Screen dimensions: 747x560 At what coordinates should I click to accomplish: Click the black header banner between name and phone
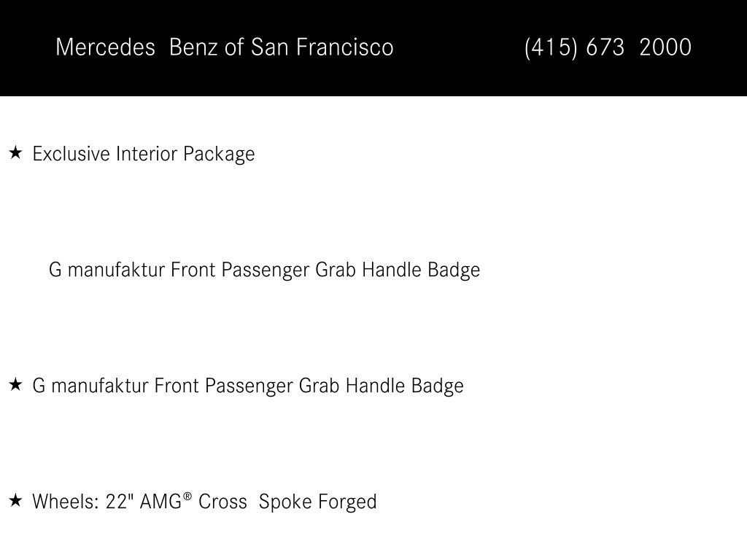(x=459, y=47)
